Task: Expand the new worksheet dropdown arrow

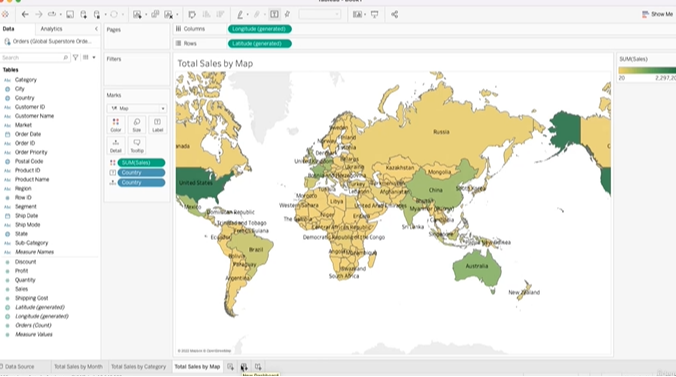Action: (x=146, y=15)
